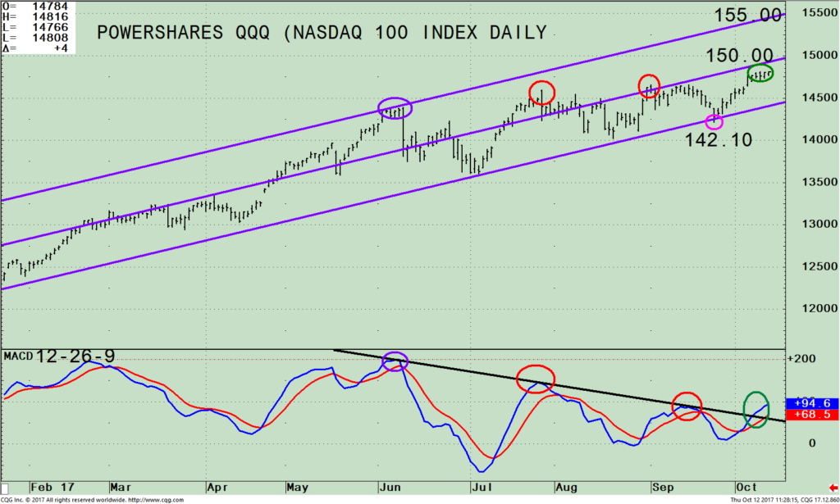The width and height of the screenshot is (840, 504).
Task: Click the Aug date label
Action: tap(566, 488)
